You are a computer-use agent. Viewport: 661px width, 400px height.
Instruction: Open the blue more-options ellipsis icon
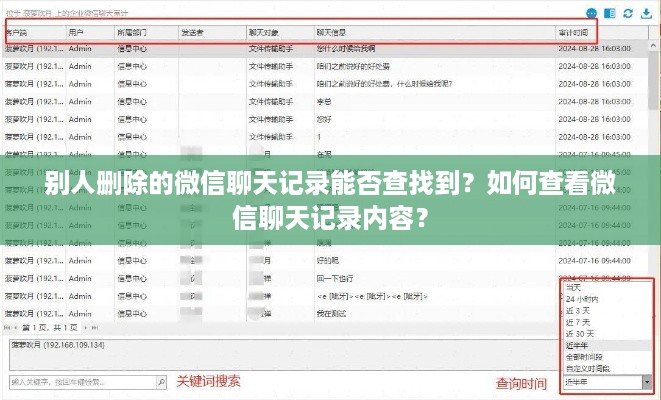[x=592, y=13]
